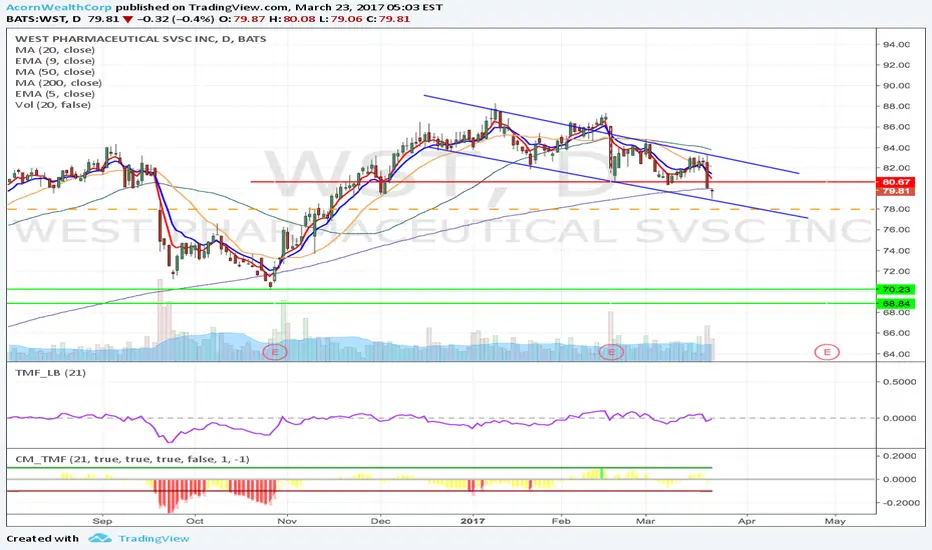This screenshot has width=932, height=550.
Task: Select the green 68.84 price label
Action: pyautogui.click(x=896, y=303)
